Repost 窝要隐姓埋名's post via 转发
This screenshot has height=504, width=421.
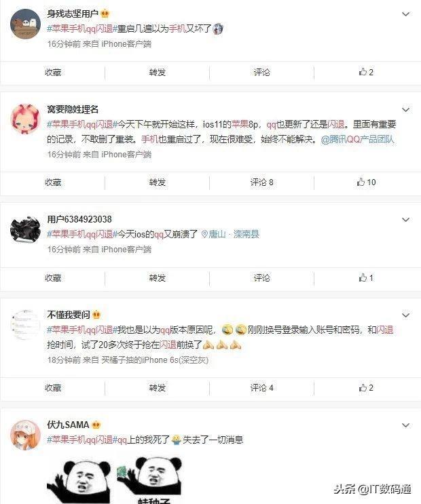[x=157, y=182]
